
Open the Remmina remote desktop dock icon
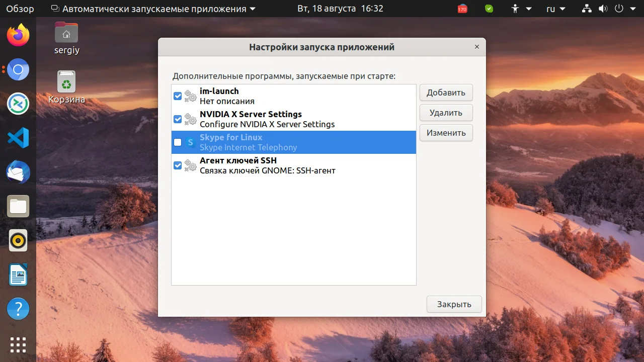coord(18,104)
